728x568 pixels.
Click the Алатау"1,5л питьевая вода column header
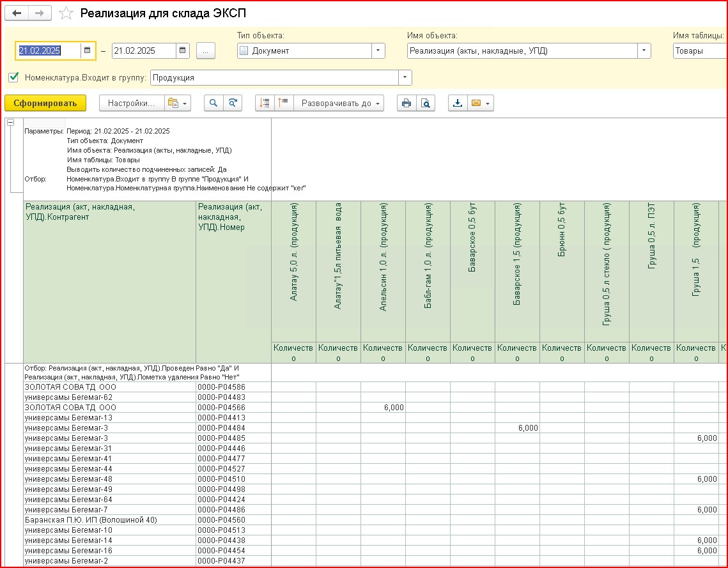click(x=339, y=272)
